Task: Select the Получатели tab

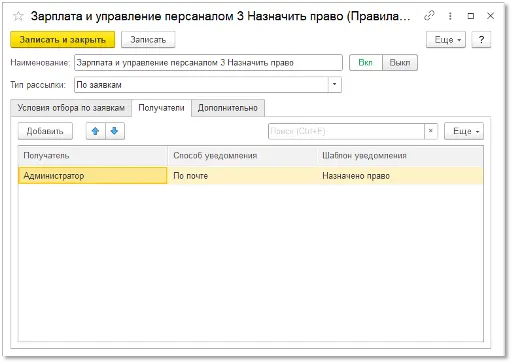Action: coord(161,108)
